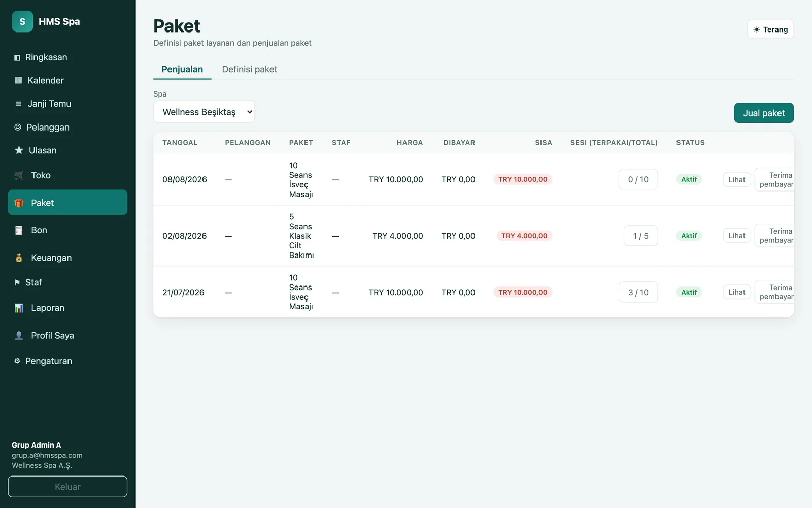Open Ringkasan from the sidebar icon

point(17,58)
